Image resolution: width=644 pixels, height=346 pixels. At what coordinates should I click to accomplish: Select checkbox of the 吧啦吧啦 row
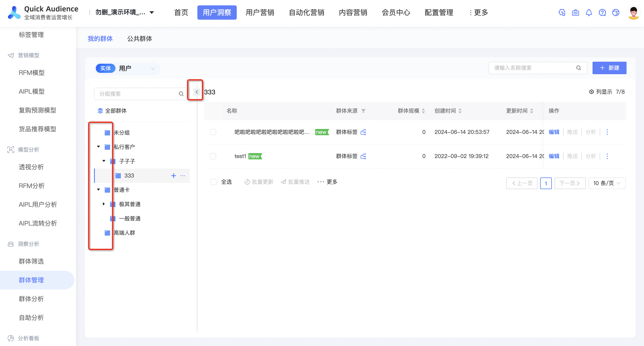(213, 132)
